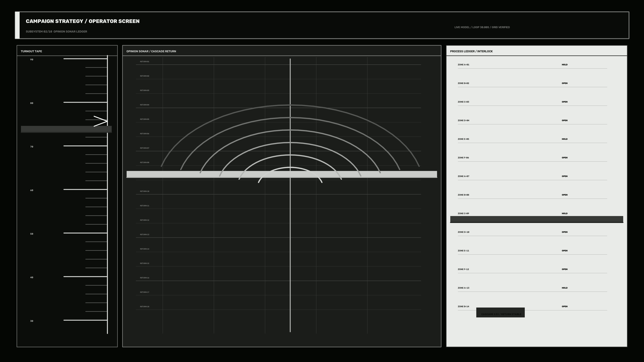Select the RETURN 18 row label

[x=145, y=307]
